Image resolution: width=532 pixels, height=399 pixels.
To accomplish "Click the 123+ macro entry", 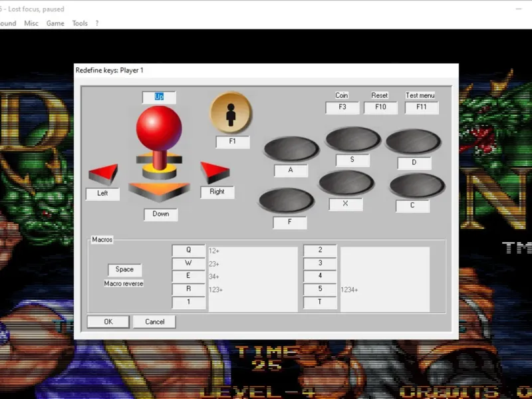I will click(215, 290).
